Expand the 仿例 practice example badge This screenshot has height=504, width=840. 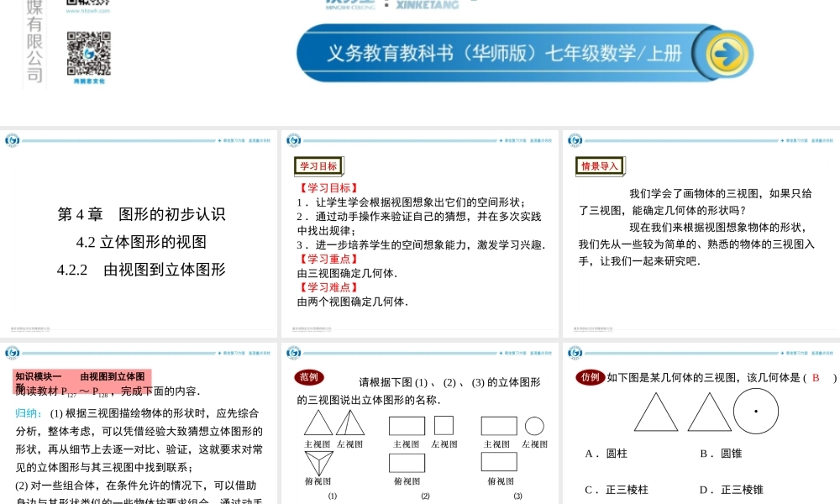(591, 377)
